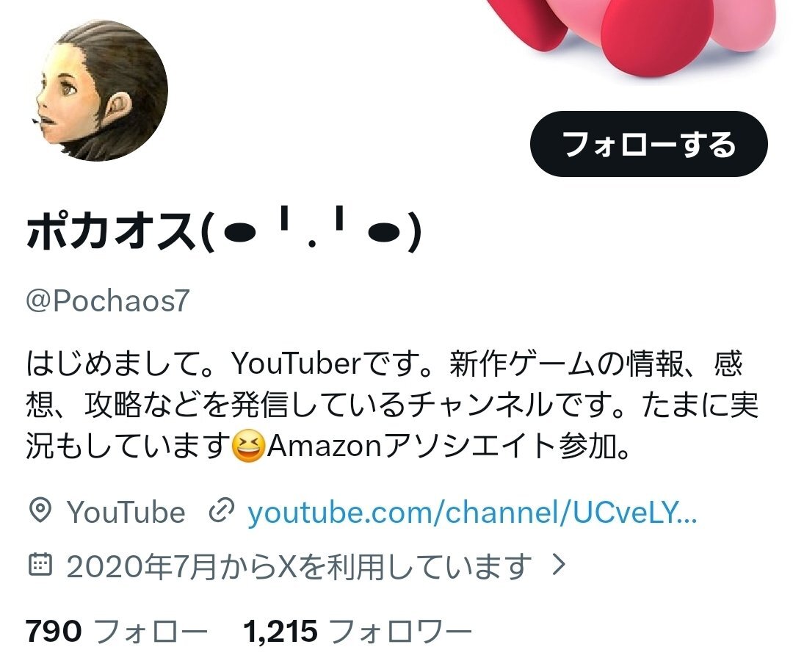Click the フォローする follow button
793x672 pixels.
[x=649, y=144]
